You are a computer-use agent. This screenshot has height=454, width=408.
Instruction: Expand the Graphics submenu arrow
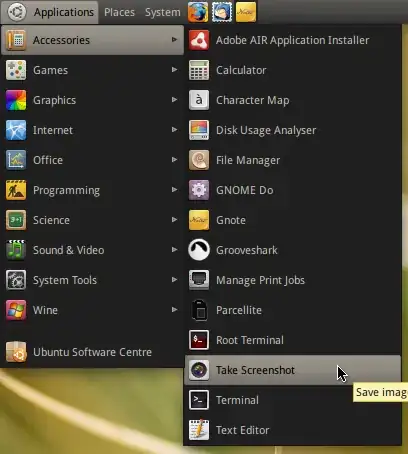(174, 100)
